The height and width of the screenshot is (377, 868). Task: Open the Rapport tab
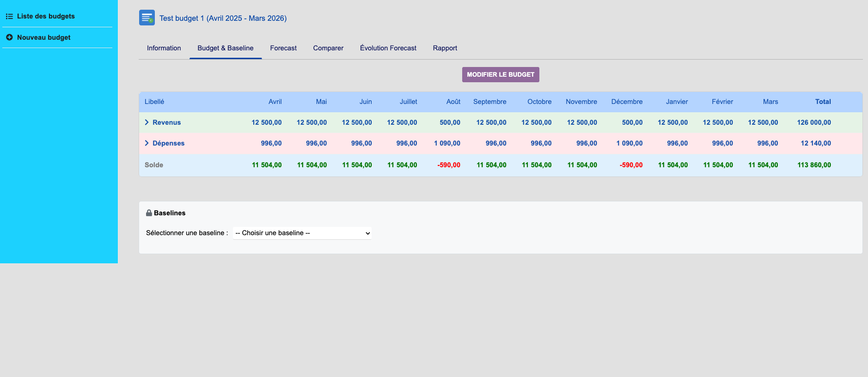tap(445, 48)
